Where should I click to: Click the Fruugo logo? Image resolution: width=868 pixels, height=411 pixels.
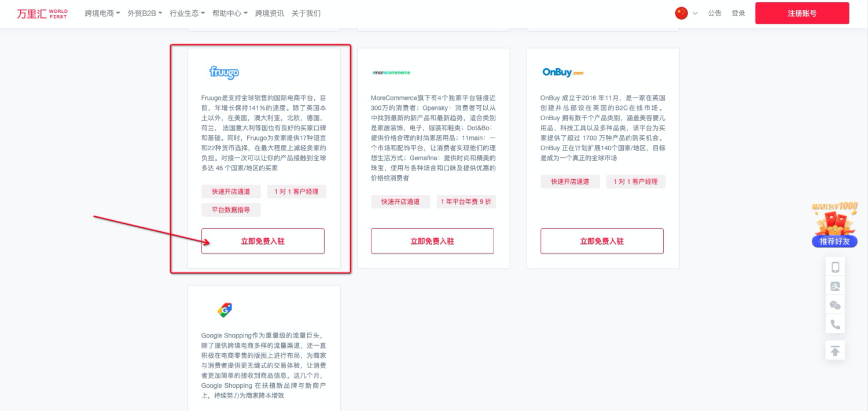(225, 72)
